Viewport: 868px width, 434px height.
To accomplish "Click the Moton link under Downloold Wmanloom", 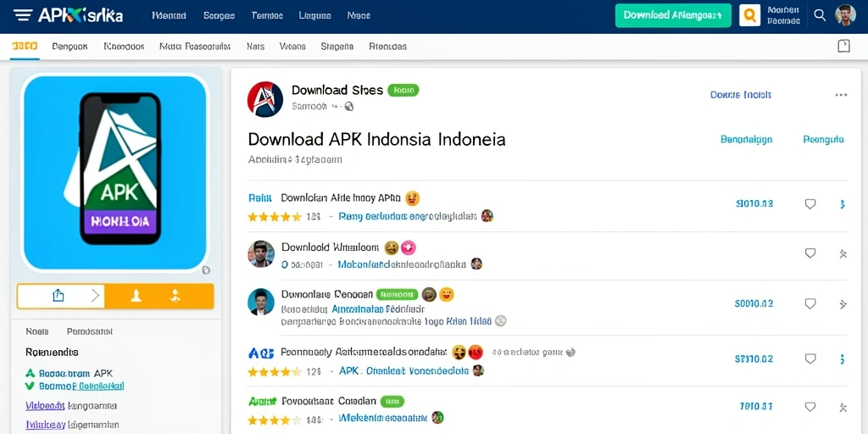I will click(x=402, y=264).
